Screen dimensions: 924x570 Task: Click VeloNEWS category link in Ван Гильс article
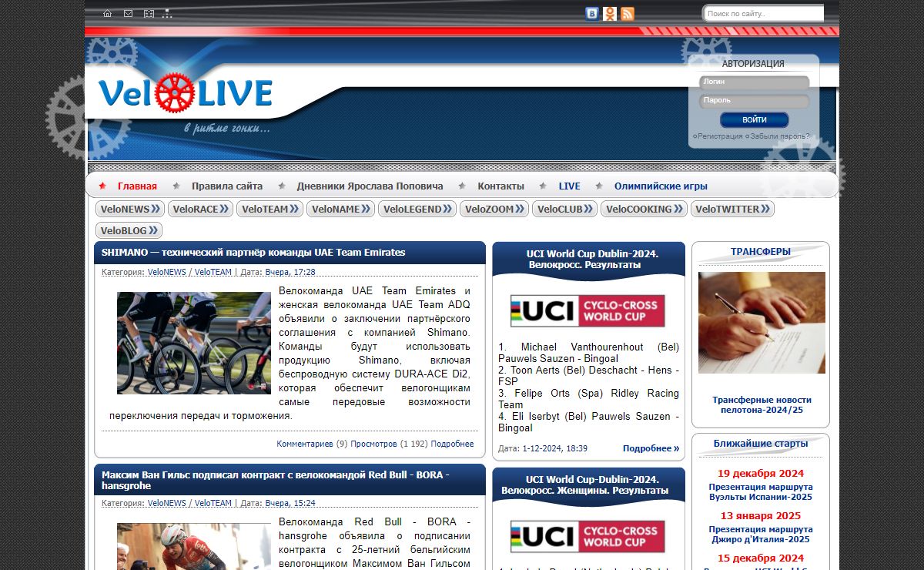pyautogui.click(x=167, y=503)
